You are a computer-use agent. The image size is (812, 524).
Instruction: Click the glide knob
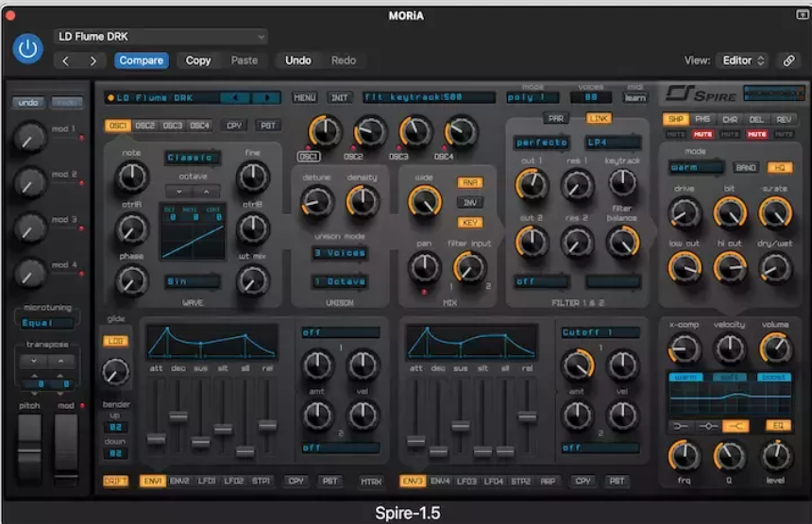[x=115, y=372]
